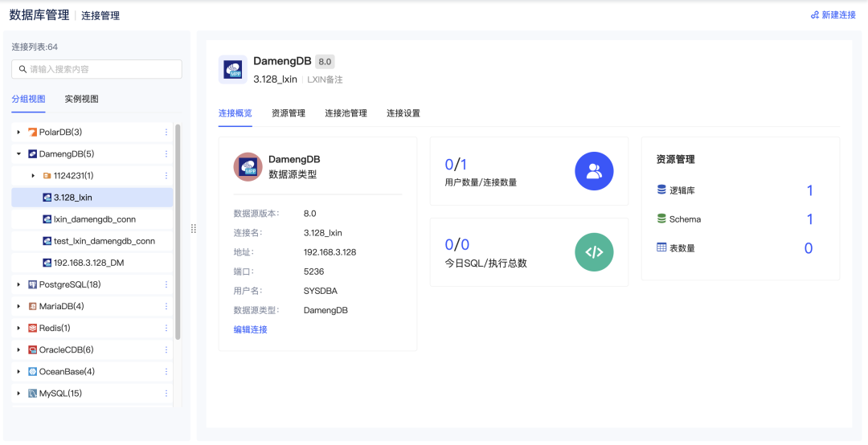Expand the PolarDB(3) group
The width and height of the screenshot is (868, 445).
(x=18, y=133)
